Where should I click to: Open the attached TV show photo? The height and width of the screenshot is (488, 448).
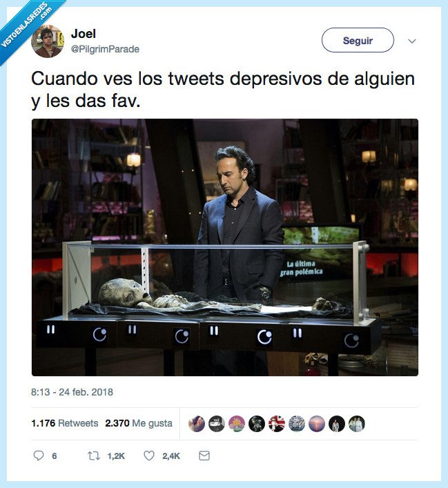point(225,247)
